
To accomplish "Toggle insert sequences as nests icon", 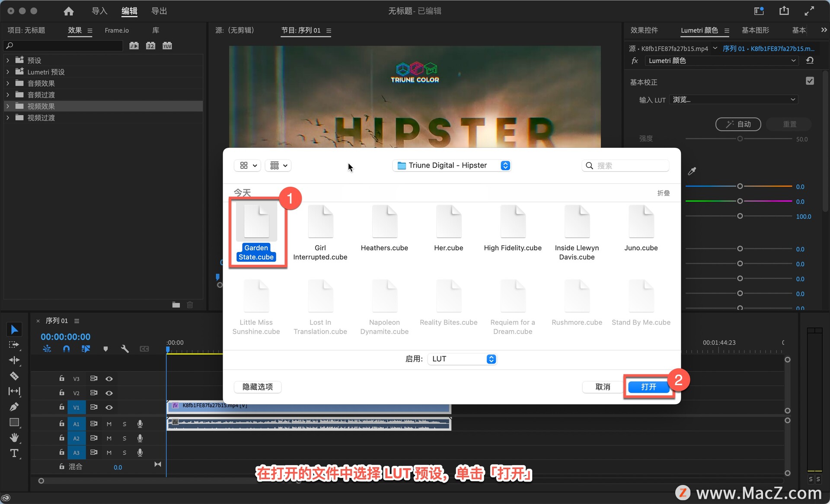I will [47, 348].
